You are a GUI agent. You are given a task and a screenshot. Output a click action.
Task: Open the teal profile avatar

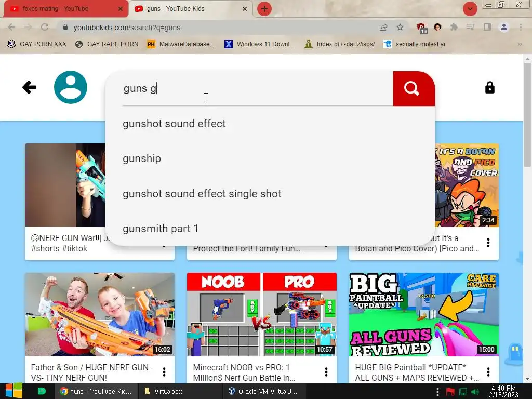pyautogui.click(x=71, y=87)
